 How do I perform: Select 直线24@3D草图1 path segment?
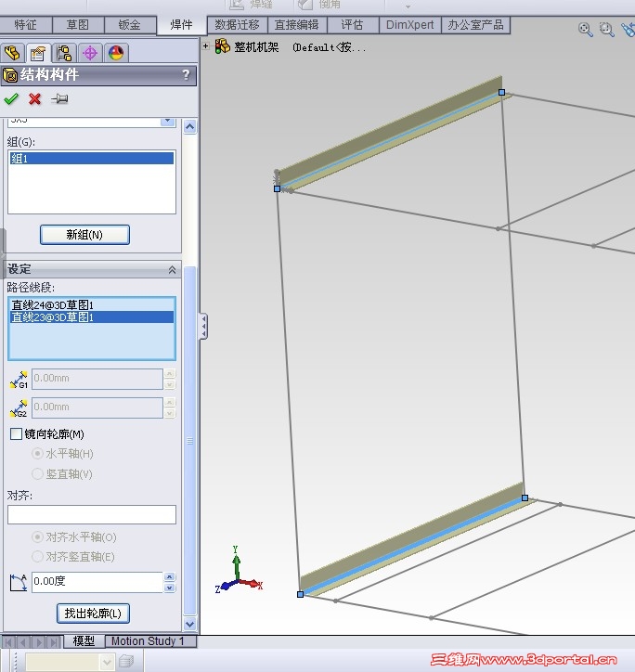92,304
